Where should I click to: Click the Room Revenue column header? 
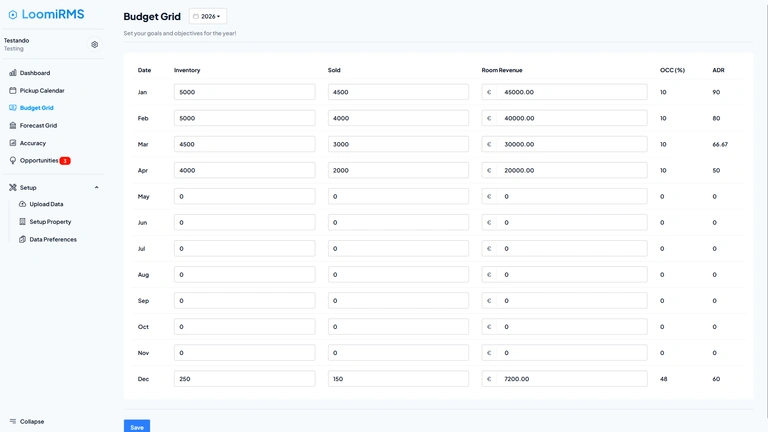[x=502, y=70]
